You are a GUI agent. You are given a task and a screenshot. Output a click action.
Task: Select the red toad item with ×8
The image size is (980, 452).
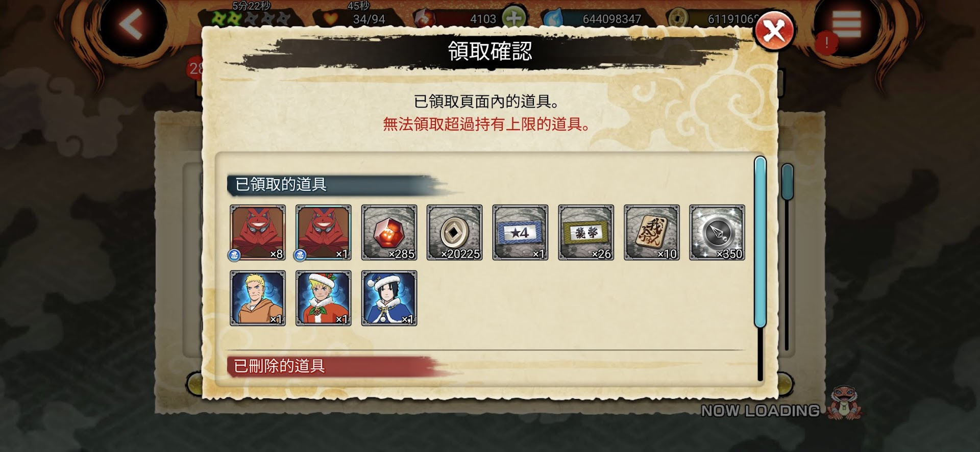click(258, 233)
